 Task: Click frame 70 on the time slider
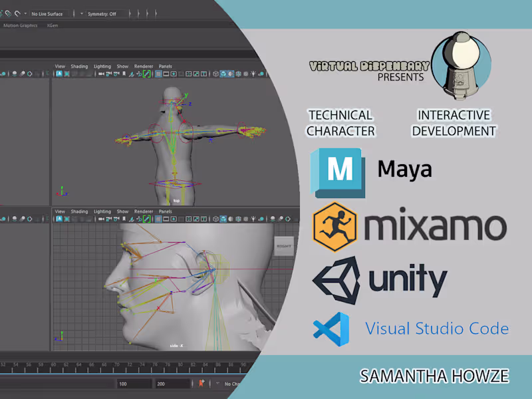(117, 364)
